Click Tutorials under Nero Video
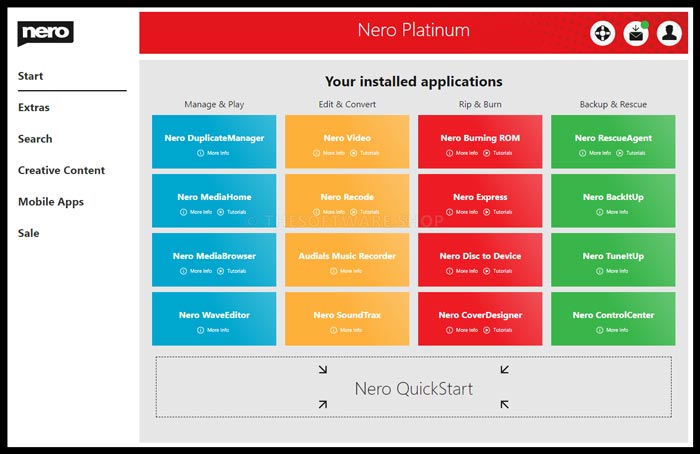Viewport: 700px width, 454px height. click(365, 153)
